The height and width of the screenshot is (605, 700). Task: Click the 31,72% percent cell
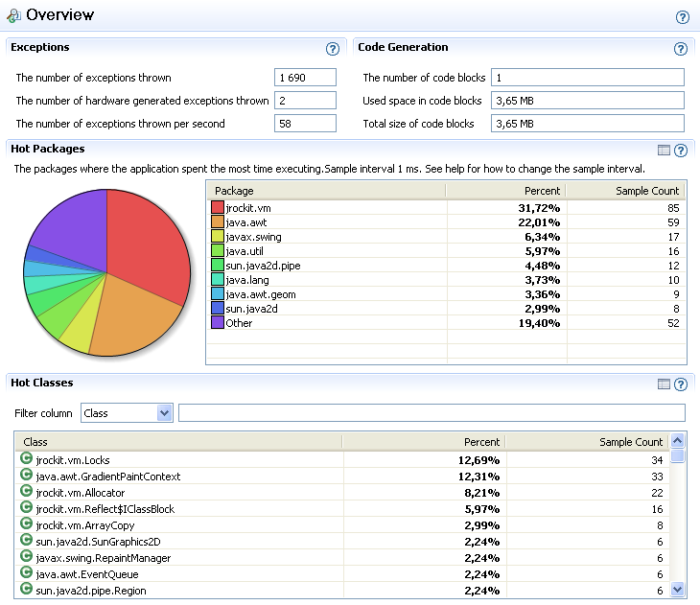point(539,208)
